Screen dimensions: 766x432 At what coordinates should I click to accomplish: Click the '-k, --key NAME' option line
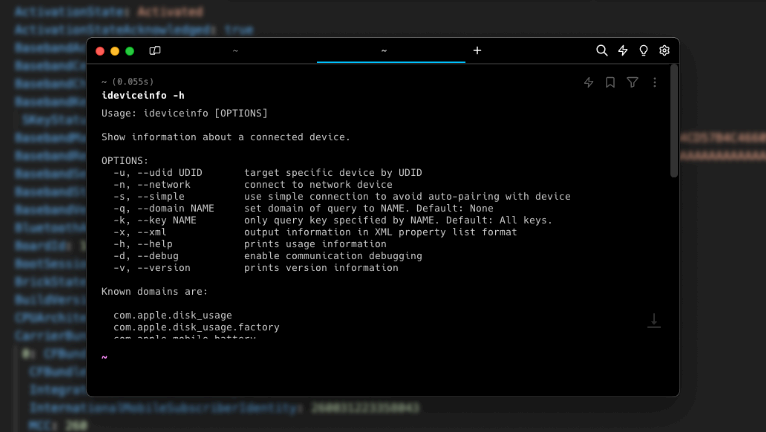click(x=333, y=220)
